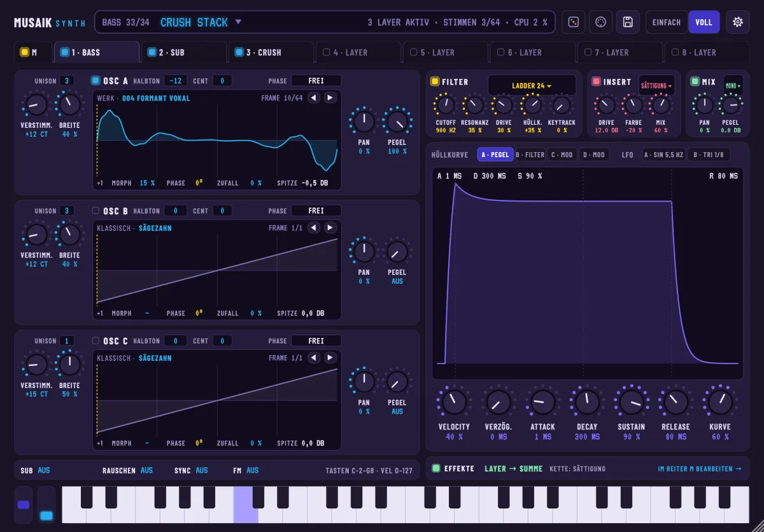Open the Sättigung insert type dropdown
The width and height of the screenshot is (764, 532).
(x=656, y=85)
